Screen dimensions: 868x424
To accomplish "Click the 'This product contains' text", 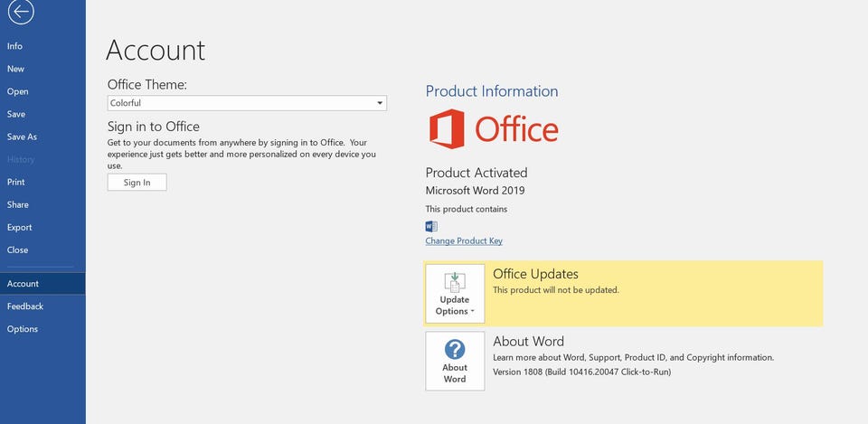I will (467, 209).
